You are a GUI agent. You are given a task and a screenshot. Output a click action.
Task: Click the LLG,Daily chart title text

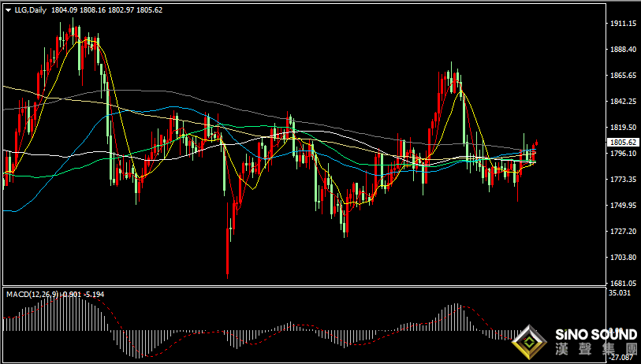pyautogui.click(x=30, y=10)
